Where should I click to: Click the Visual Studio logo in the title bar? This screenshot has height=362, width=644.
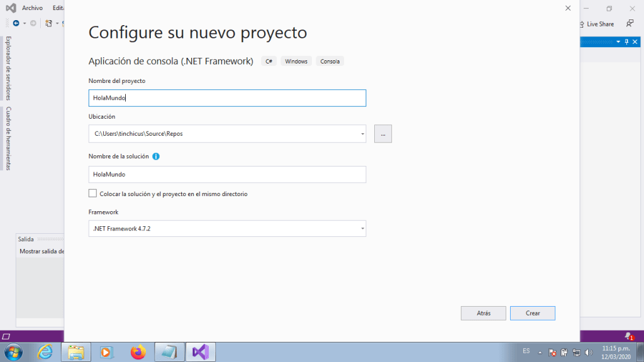click(x=11, y=8)
